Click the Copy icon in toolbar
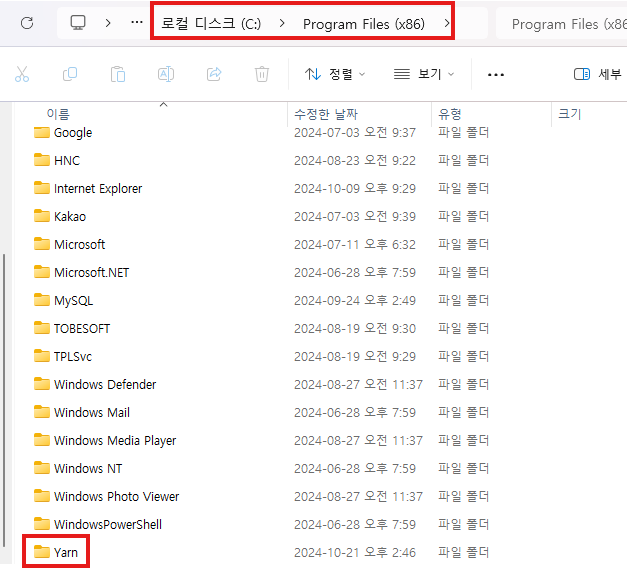The height and width of the screenshot is (568, 627). (70, 74)
